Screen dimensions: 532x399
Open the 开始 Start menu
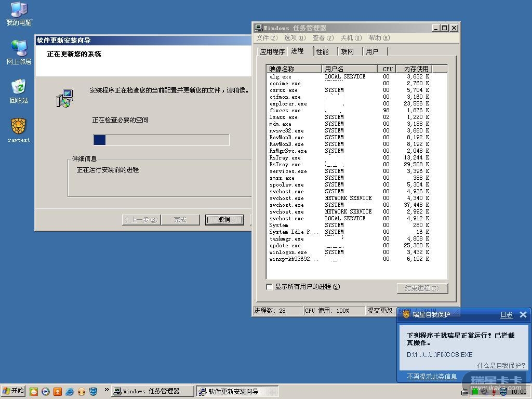point(13,391)
